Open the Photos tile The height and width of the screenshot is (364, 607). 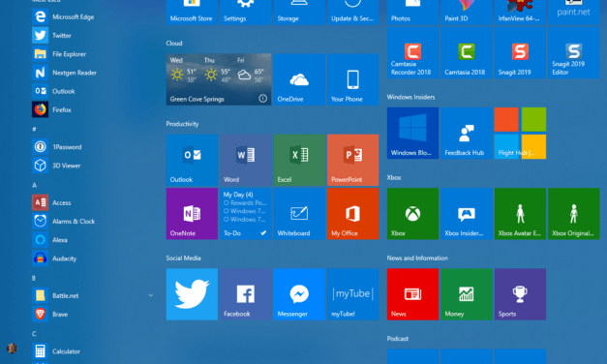[412, 12]
